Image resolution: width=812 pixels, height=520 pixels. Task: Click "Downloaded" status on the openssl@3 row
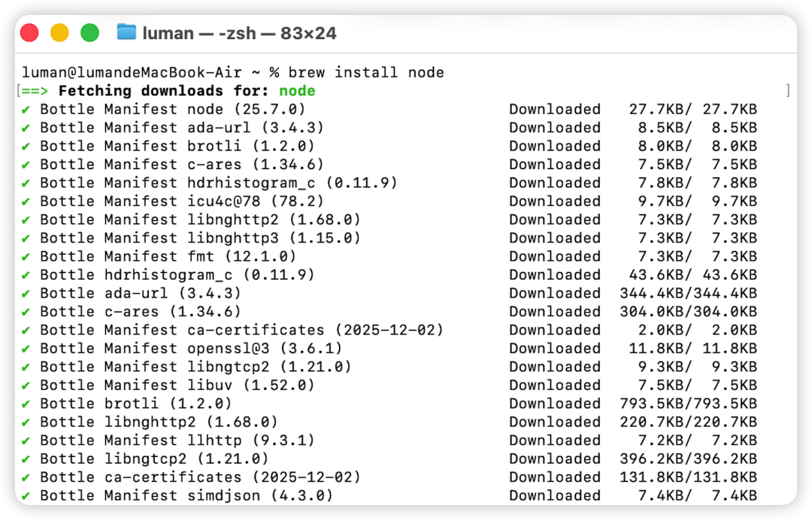click(x=555, y=348)
